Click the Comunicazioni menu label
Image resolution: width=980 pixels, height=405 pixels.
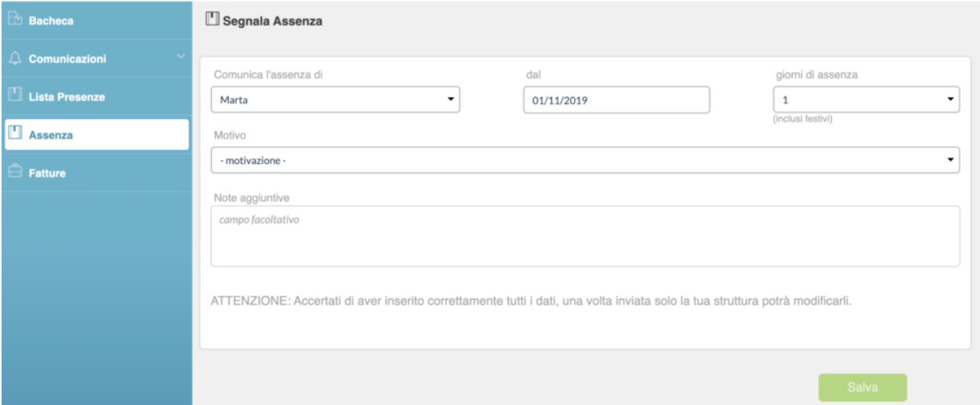coord(67,59)
